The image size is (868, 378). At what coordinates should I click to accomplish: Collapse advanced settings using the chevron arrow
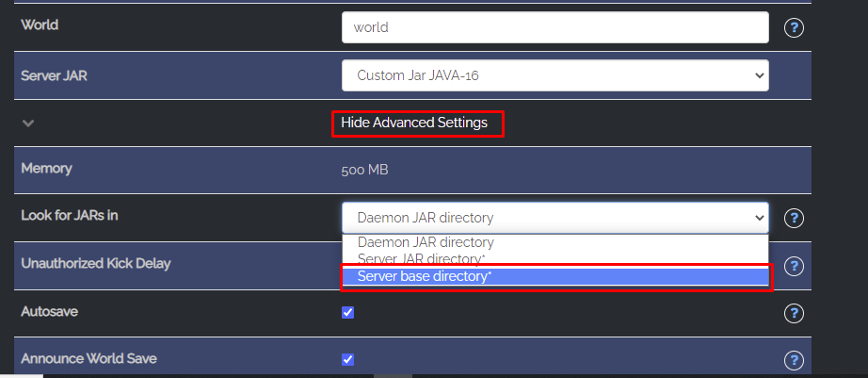[x=28, y=123]
